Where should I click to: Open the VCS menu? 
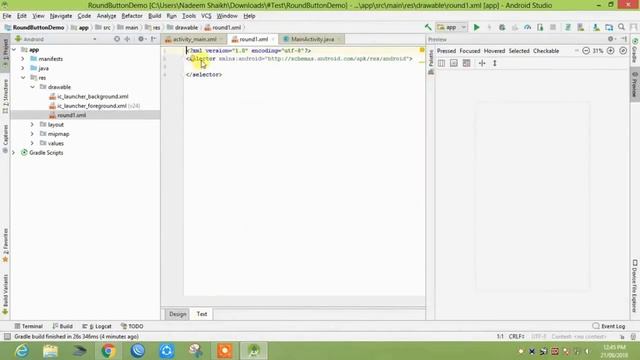[206, 16]
